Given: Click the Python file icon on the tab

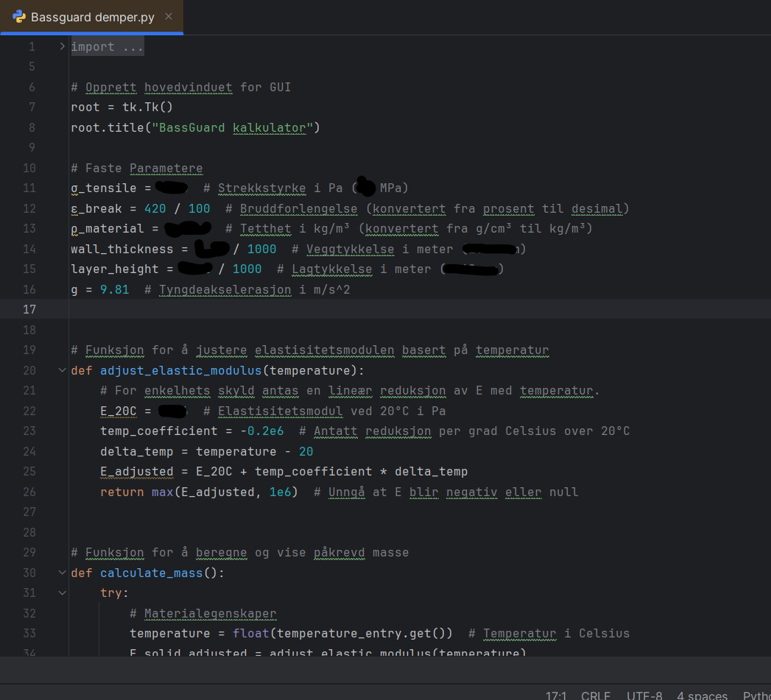Looking at the screenshot, I should [19, 16].
